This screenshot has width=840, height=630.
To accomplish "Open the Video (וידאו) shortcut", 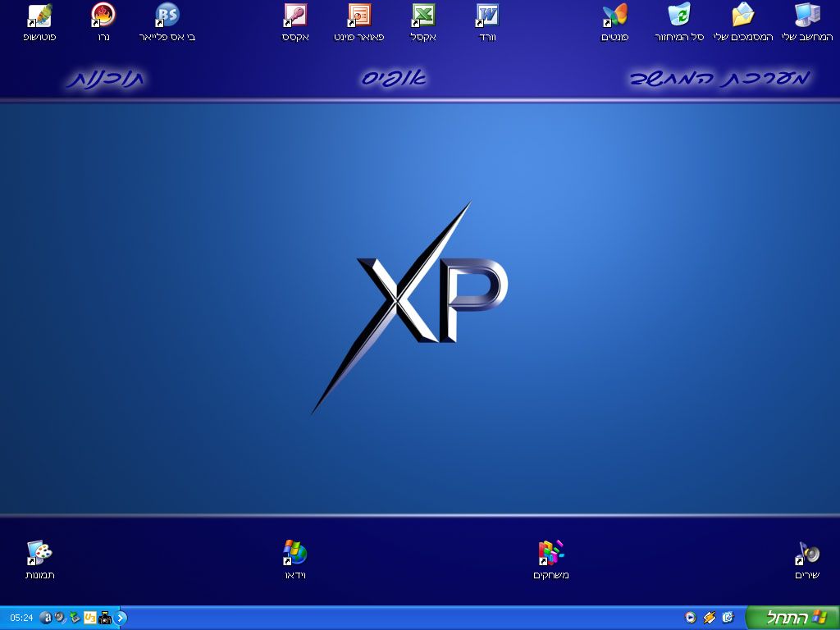I will pyautogui.click(x=295, y=559).
